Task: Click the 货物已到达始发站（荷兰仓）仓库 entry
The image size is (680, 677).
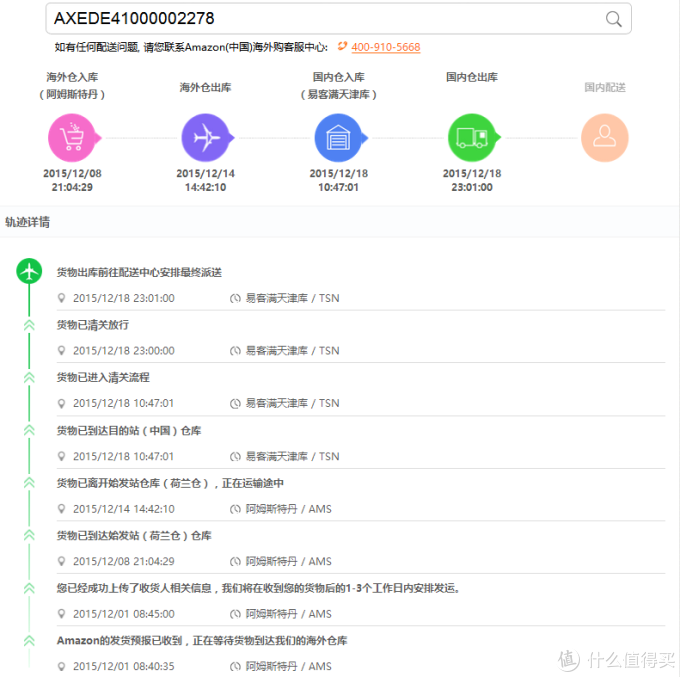Action: click(134, 535)
